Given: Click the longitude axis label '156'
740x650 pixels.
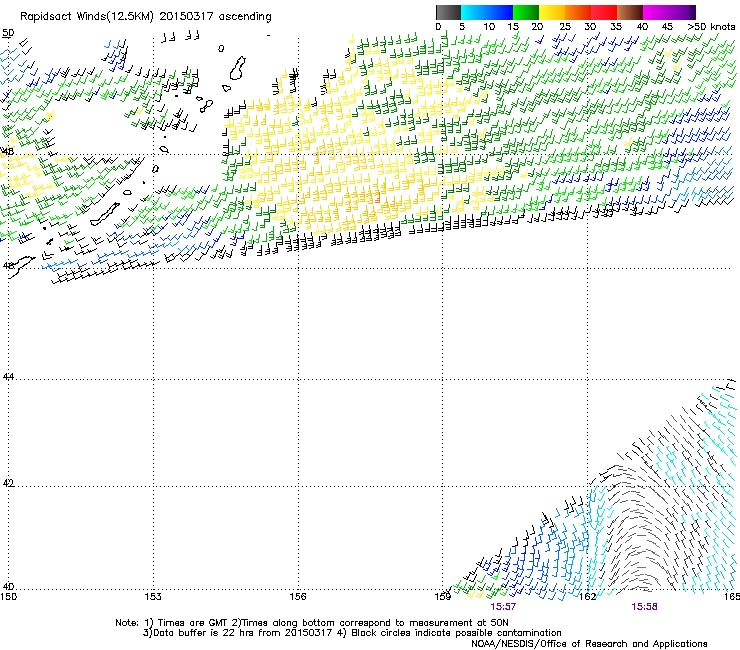Looking at the screenshot, I should [x=298, y=597].
